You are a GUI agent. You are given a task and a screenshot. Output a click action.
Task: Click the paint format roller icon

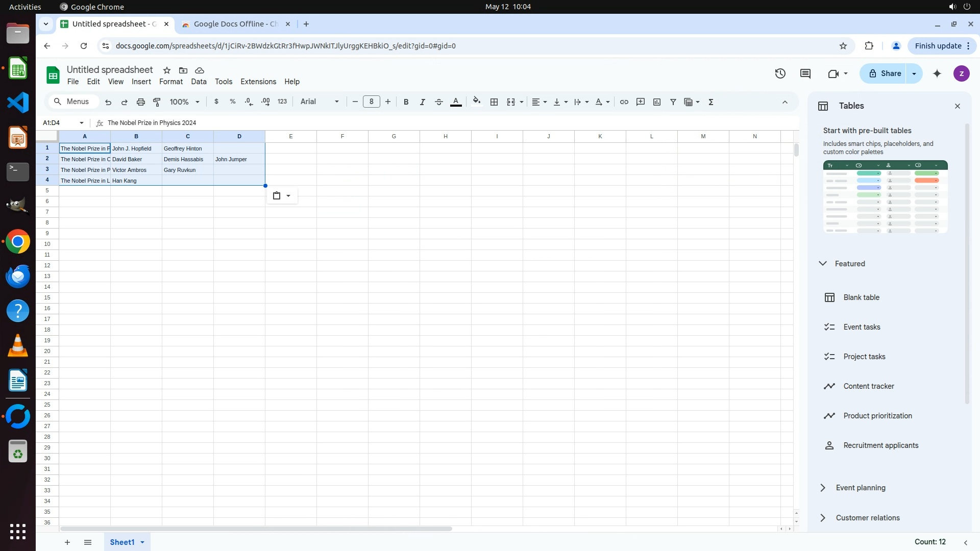(157, 102)
